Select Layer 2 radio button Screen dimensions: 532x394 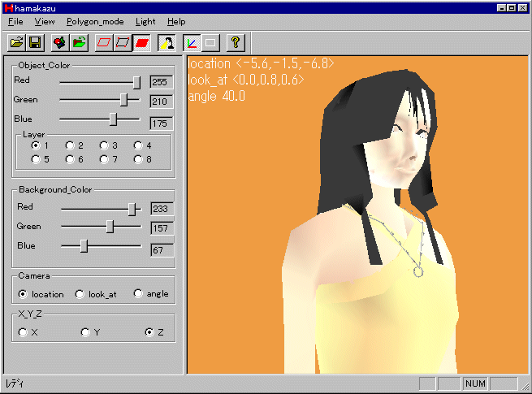70,145
